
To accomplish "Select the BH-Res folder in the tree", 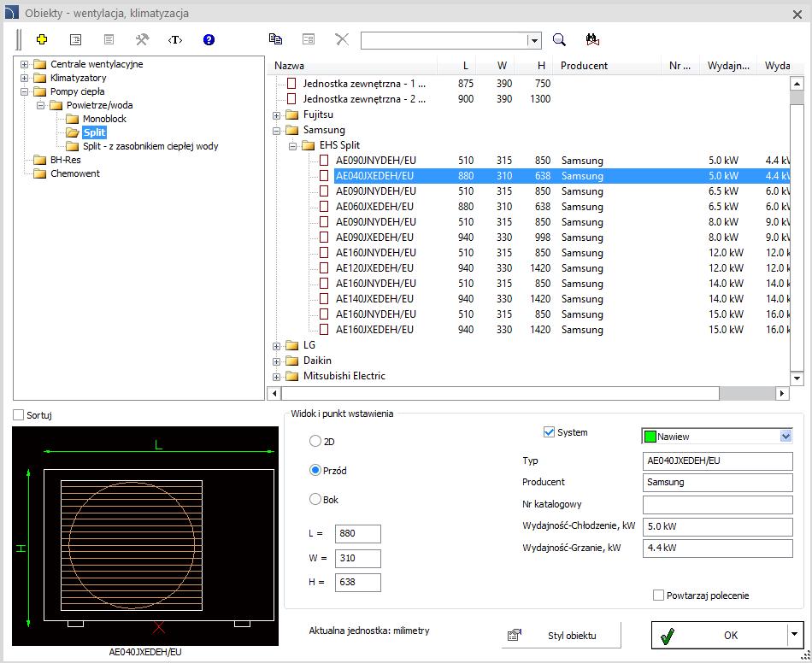I will pyautogui.click(x=65, y=160).
